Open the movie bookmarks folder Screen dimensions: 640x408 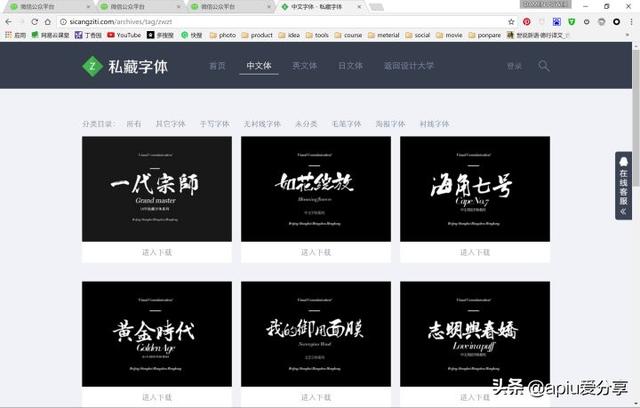[449, 35]
